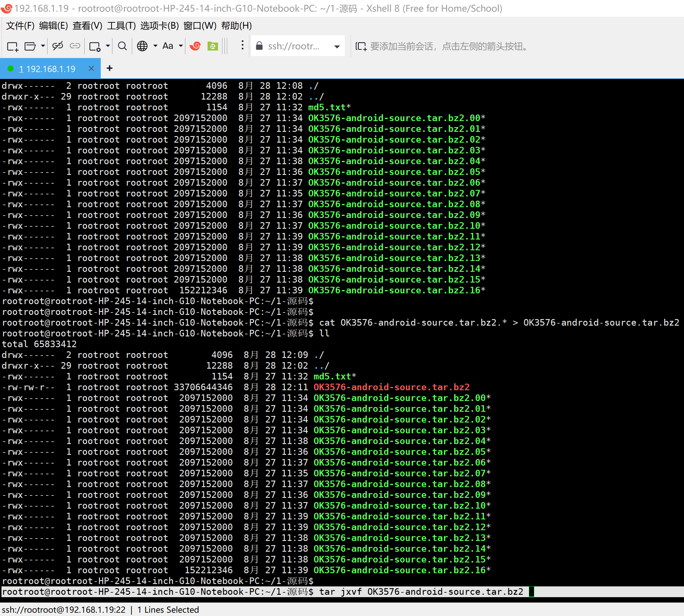Viewport: 684px width, 616px height.
Task: Open the sessions folder icon
Action: coord(30,46)
